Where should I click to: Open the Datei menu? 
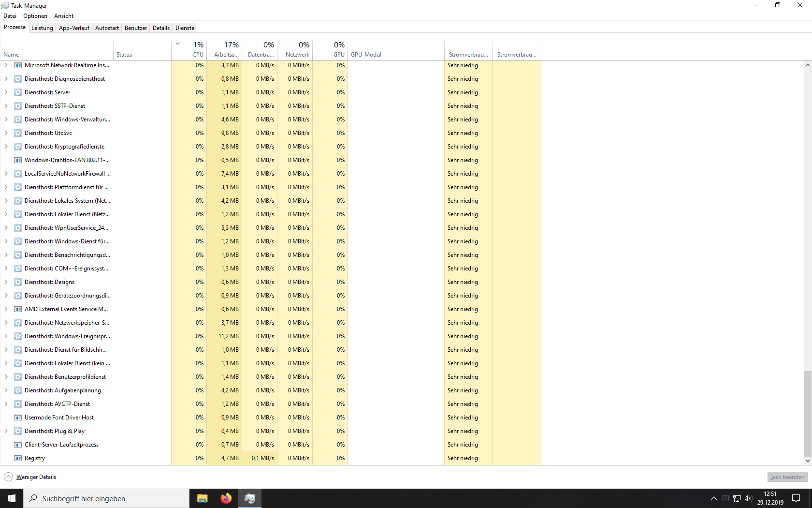tap(10, 16)
